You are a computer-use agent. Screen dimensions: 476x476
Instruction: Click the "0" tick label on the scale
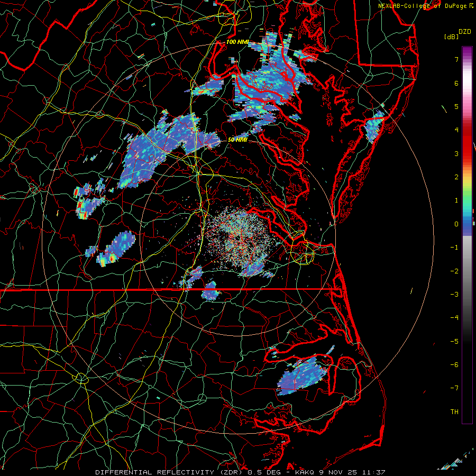pos(456,224)
